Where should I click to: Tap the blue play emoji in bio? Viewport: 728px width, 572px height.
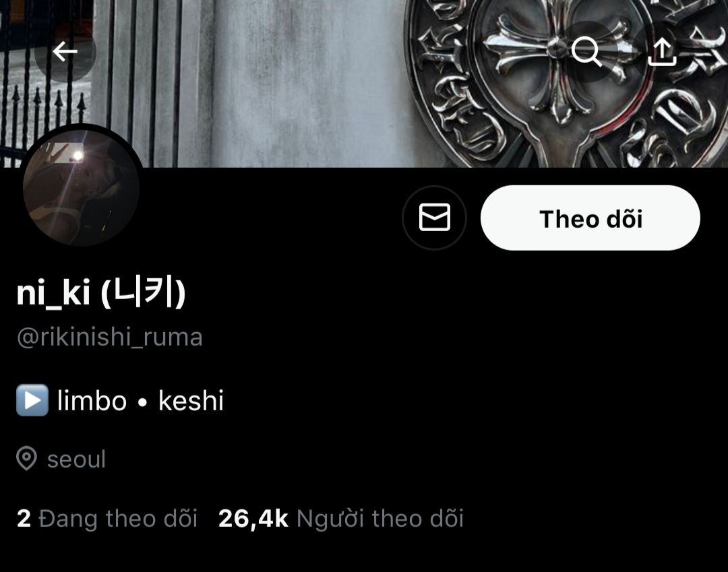32,400
